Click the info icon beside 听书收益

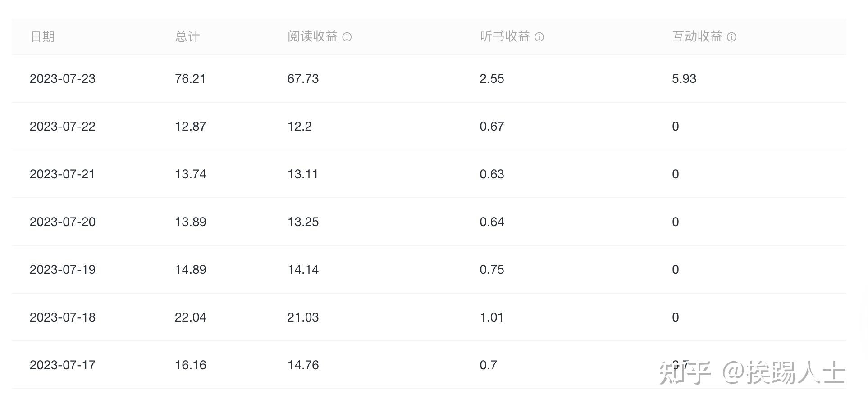(x=539, y=37)
